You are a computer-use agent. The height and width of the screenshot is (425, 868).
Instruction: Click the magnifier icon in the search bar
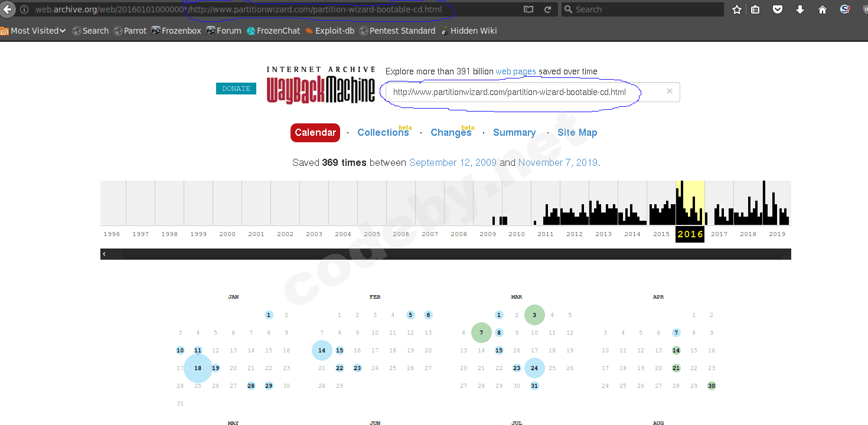(568, 9)
